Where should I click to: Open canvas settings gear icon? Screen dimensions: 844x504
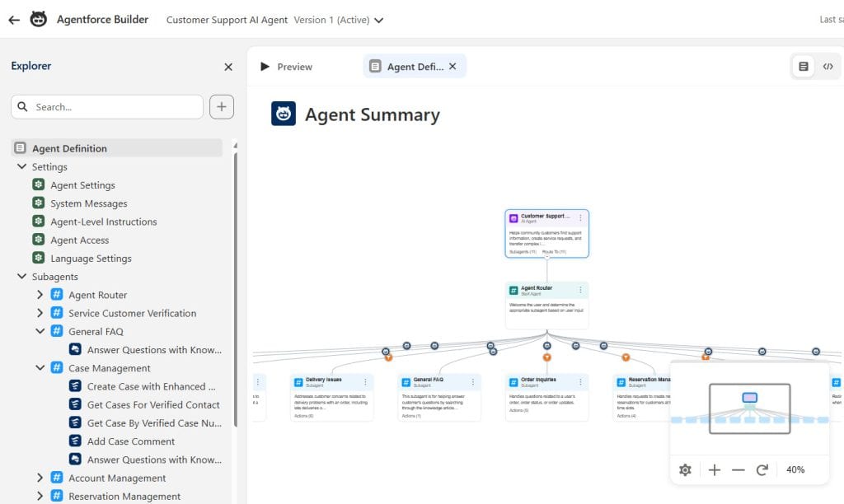click(x=685, y=469)
